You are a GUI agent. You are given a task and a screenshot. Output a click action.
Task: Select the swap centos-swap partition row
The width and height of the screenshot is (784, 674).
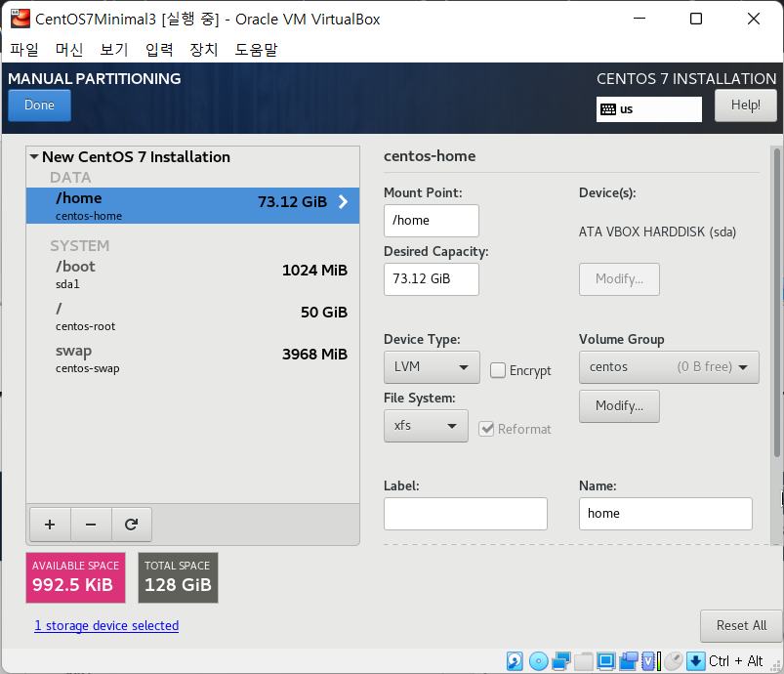[x=192, y=358]
